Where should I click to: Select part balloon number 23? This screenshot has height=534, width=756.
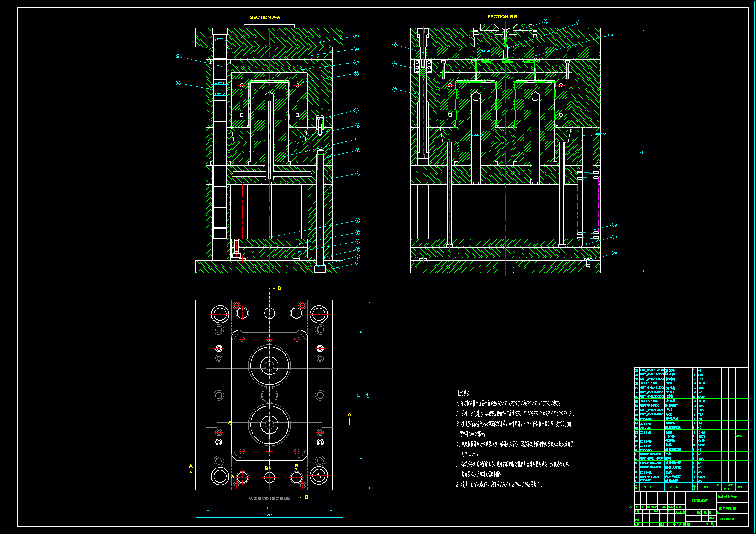point(614,225)
